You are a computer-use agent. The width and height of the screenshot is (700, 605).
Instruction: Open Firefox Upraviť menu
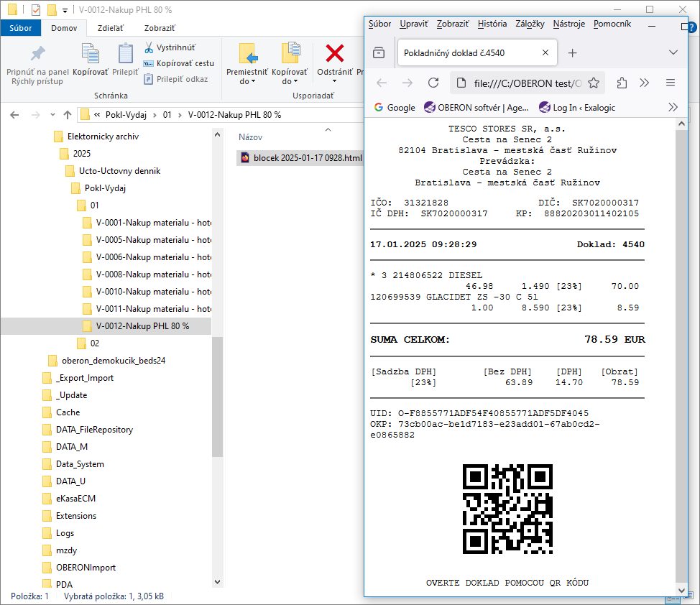(414, 24)
